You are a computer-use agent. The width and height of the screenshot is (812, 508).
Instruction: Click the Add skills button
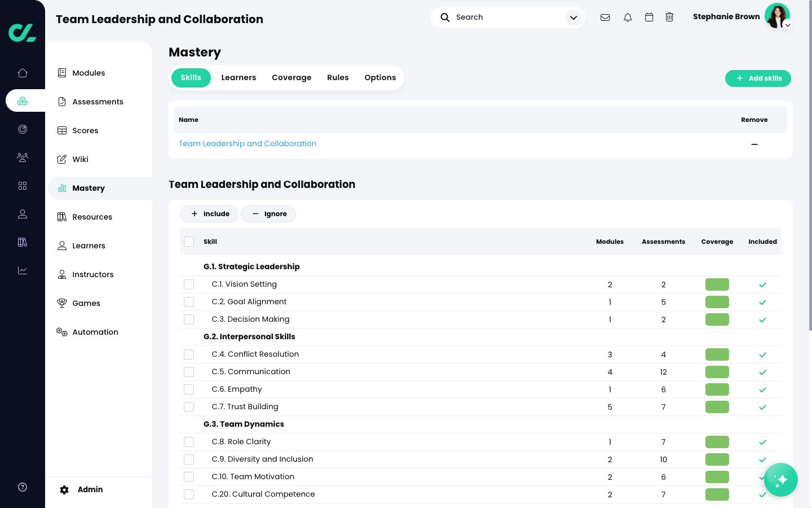(758, 78)
